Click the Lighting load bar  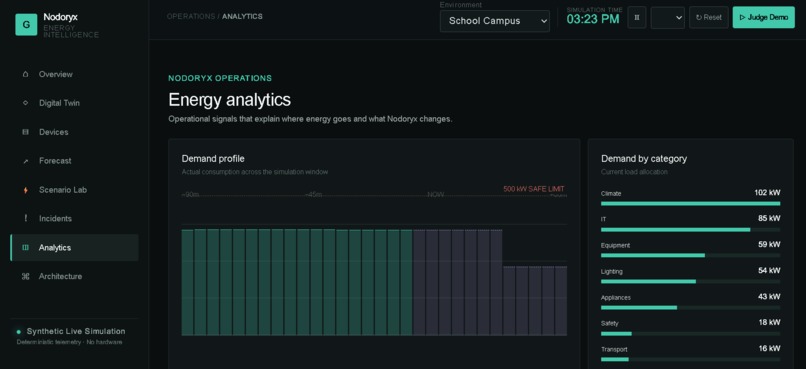click(x=690, y=282)
